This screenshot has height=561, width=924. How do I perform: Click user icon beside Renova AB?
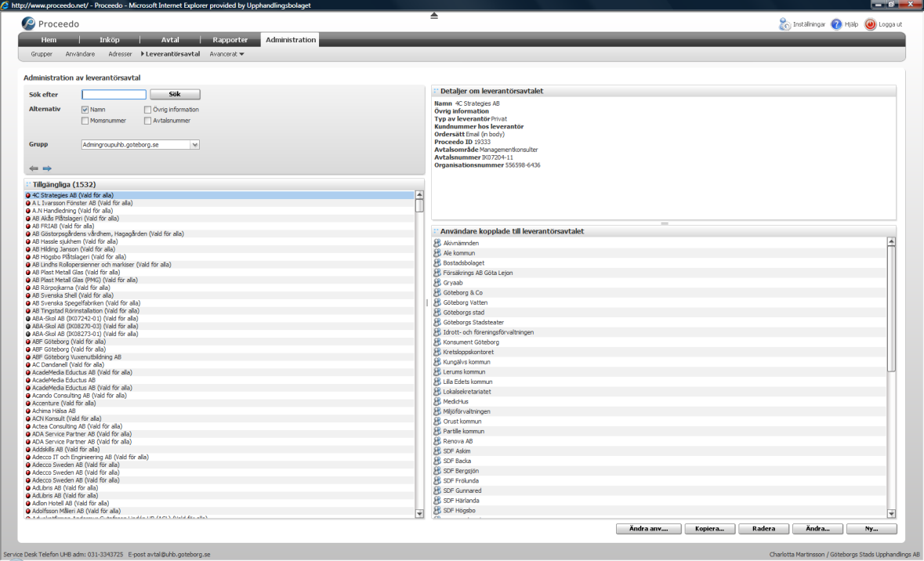[437, 441]
